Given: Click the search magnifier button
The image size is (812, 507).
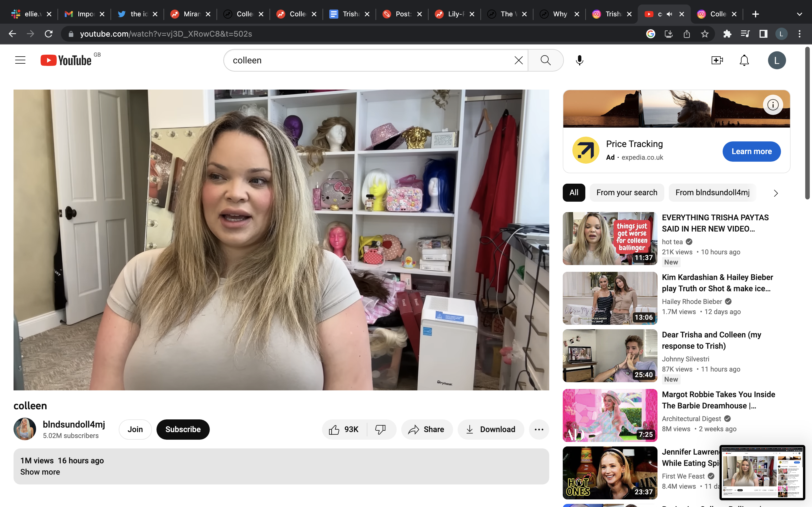Looking at the screenshot, I should pos(546,60).
